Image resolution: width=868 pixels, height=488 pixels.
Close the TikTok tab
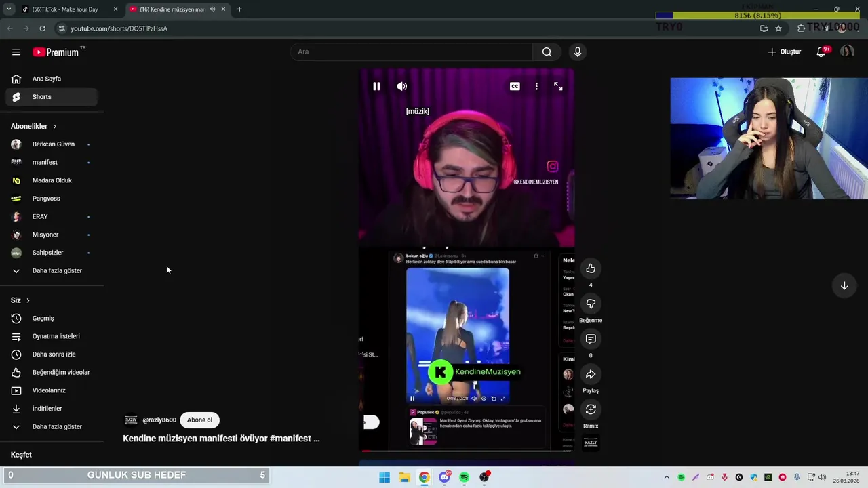tap(115, 9)
